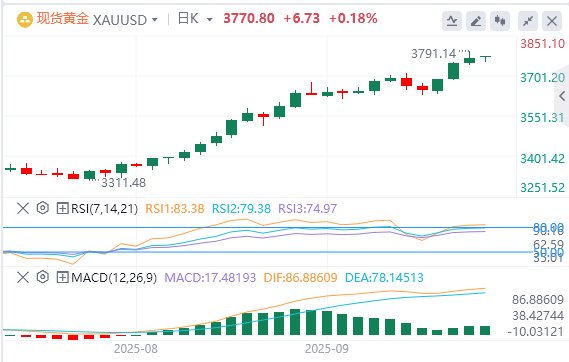Open the indicators line chart icon
This screenshot has height=362, width=569.
click(452, 21)
